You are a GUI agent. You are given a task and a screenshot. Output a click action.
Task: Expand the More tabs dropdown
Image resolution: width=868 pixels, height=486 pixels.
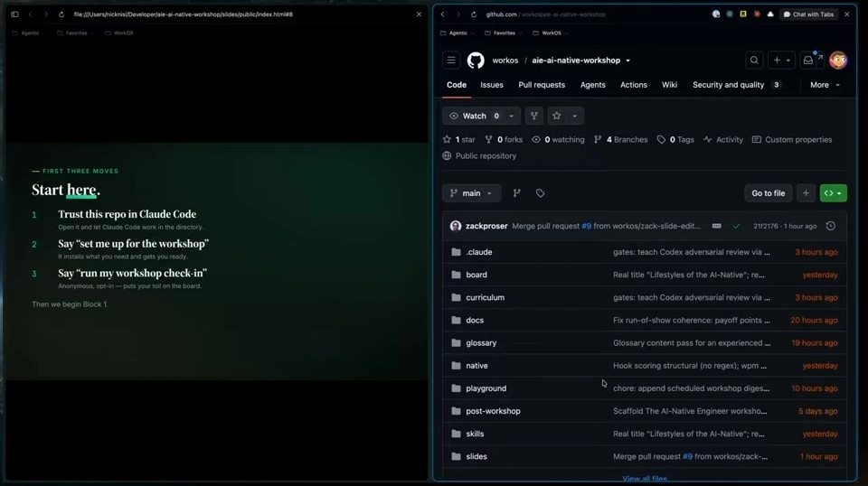825,85
